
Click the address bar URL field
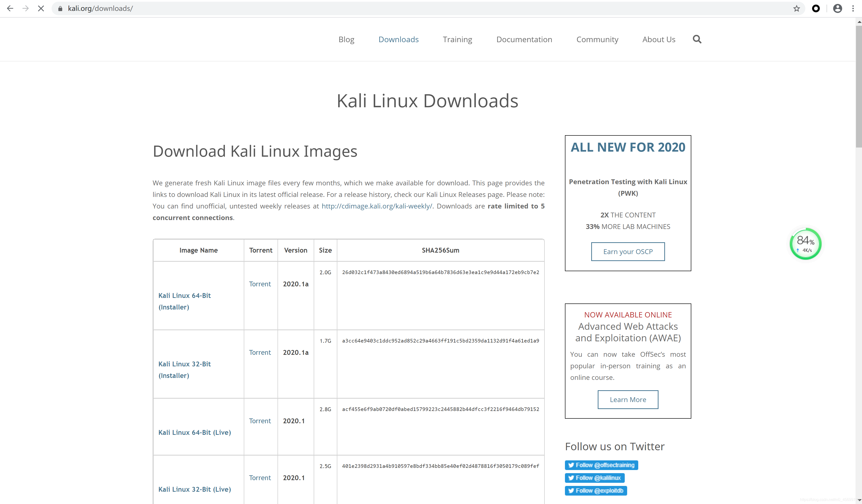tap(410, 8)
